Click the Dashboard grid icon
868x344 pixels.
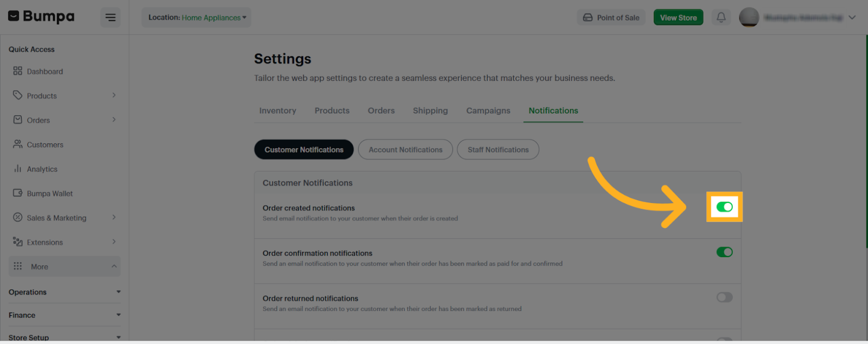coord(18,71)
